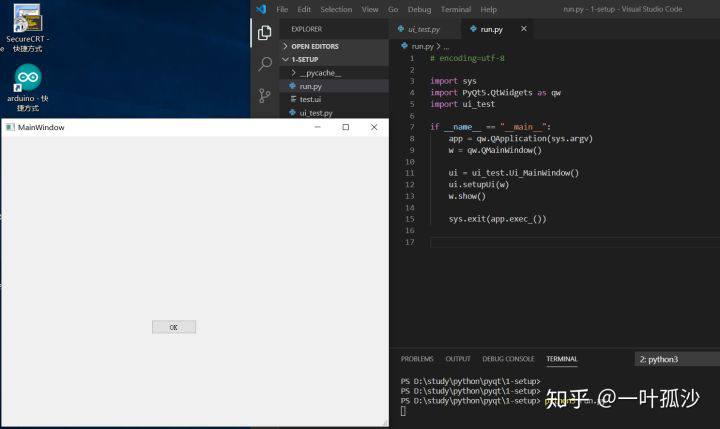Click line number 17 in the editor
Image resolution: width=720 pixels, height=429 pixels.
410,242
